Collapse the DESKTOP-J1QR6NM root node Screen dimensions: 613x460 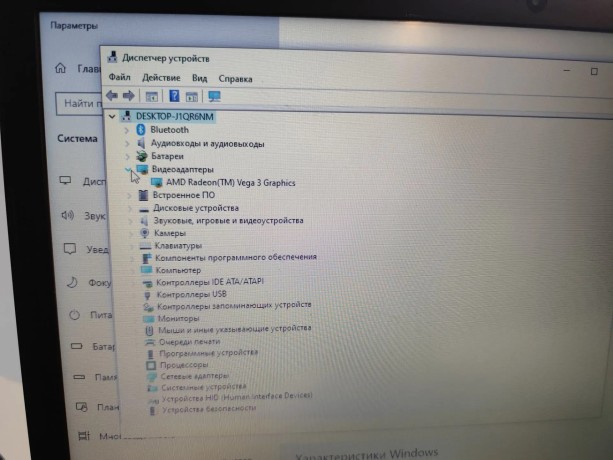[x=112, y=116]
